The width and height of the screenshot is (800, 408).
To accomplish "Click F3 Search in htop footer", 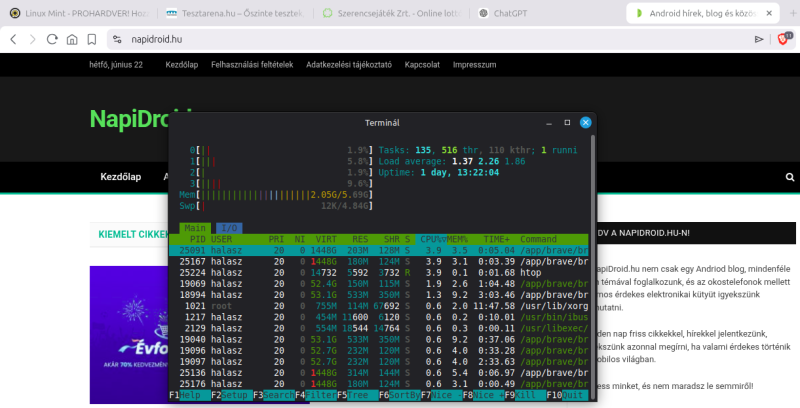I will coord(274,395).
